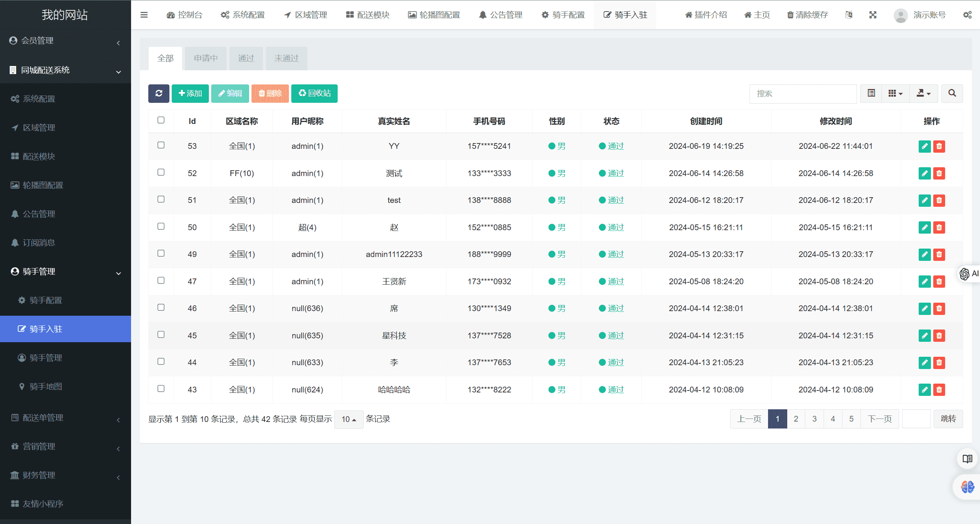Edit row 45 with green pencil icon
The height and width of the screenshot is (524, 980).
click(x=924, y=336)
